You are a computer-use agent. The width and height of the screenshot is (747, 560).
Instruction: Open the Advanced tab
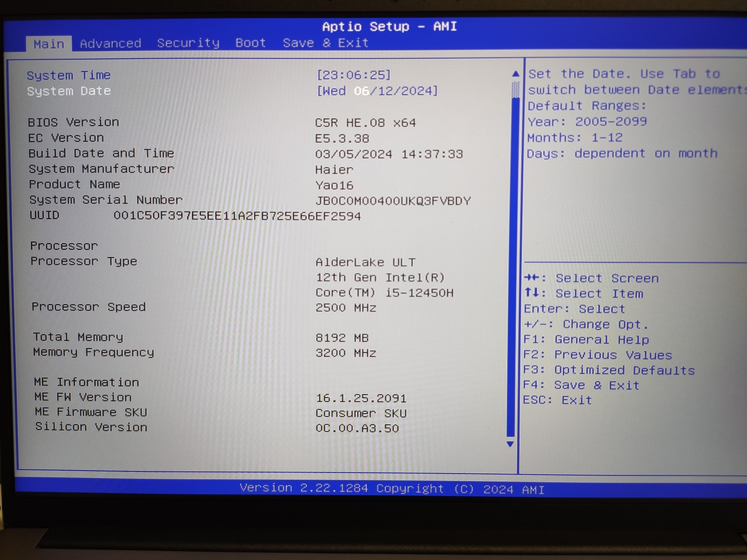111,44
